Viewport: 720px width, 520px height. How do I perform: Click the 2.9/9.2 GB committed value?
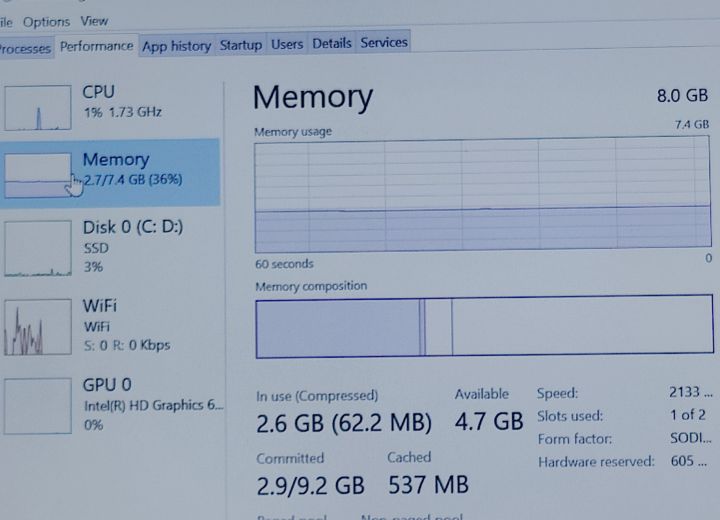click(310, 486)
